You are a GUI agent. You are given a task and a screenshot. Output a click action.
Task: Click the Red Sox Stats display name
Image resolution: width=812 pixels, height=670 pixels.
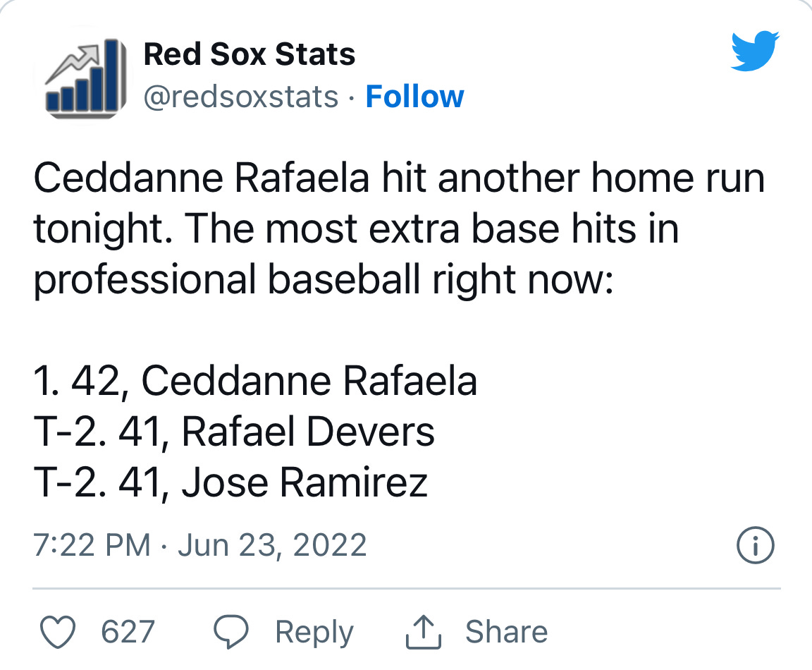pos(250,54)
